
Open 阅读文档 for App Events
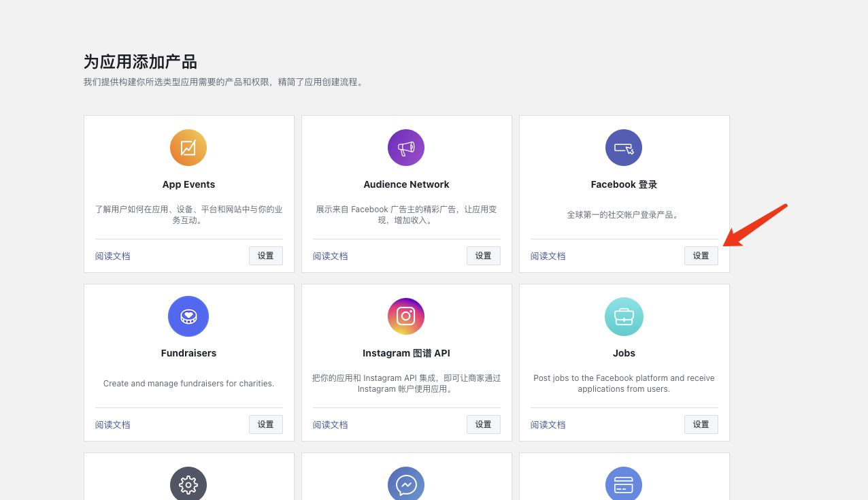(x=113, y=256)
